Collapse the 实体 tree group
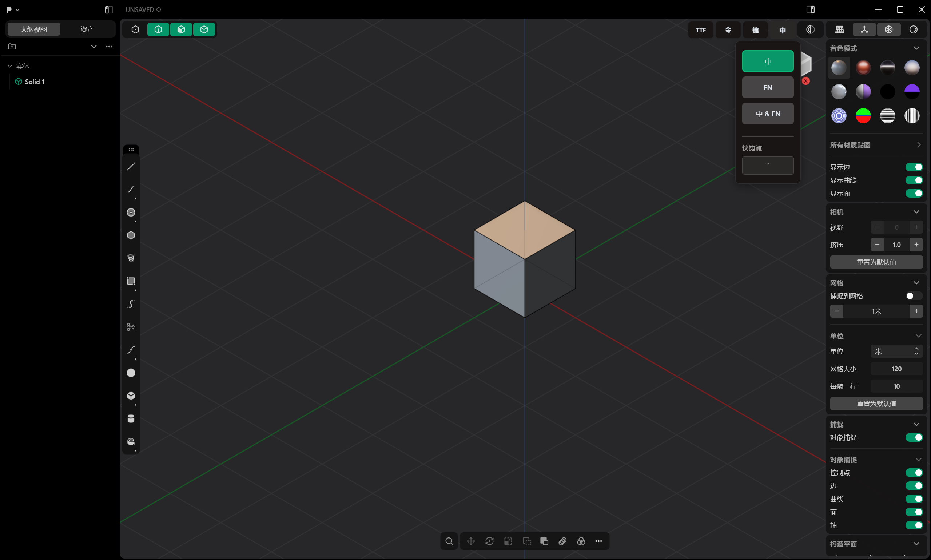Viewport: 931px width, 560px height. click(10, 67)
